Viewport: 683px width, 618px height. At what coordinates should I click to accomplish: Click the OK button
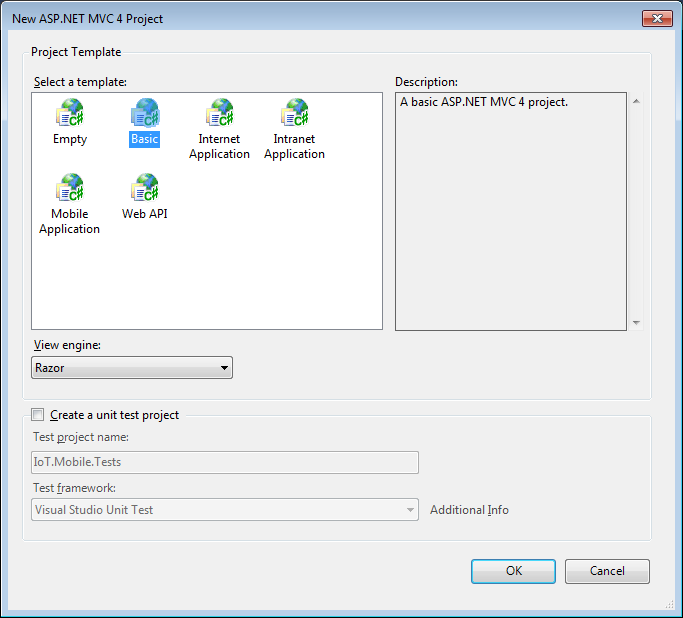[513, 571]
